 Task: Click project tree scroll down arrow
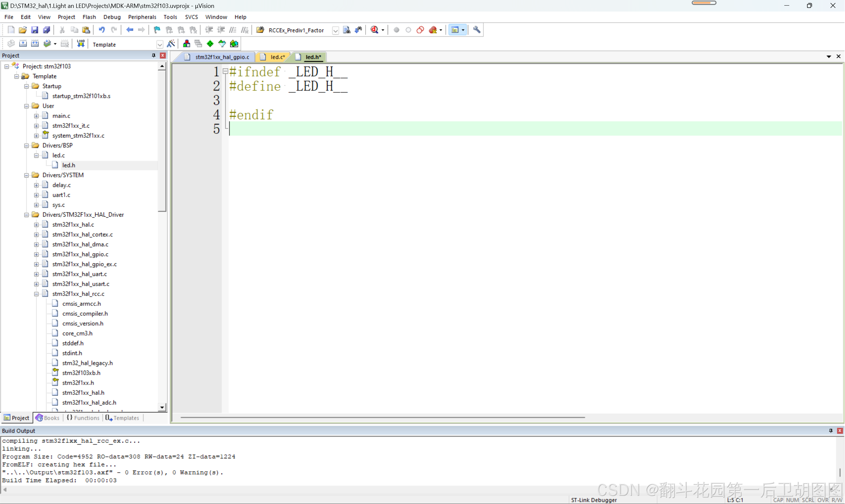[162, 407]
